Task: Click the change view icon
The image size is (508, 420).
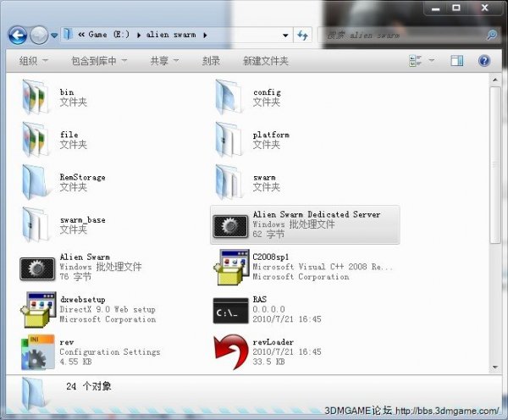Action: click(416, 61)
